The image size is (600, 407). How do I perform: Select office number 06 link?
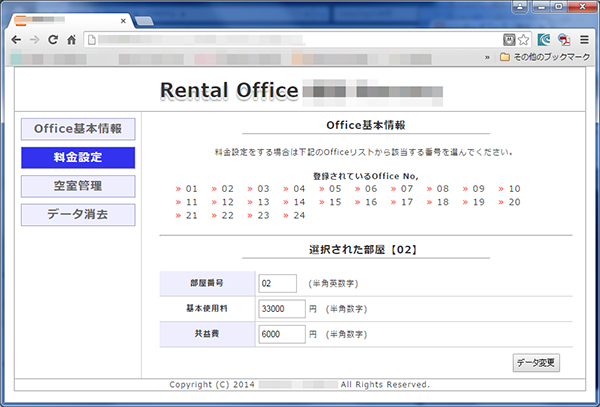tap(366, 189)
